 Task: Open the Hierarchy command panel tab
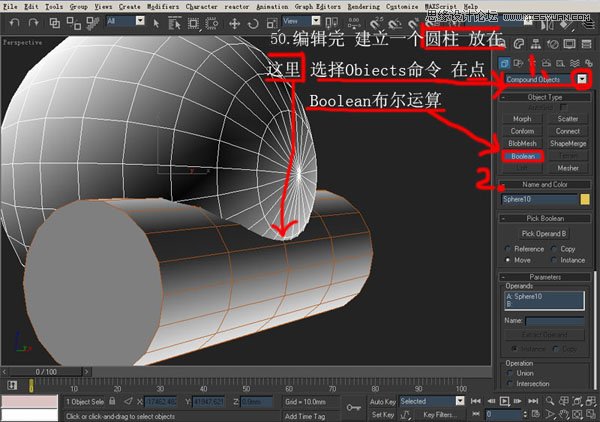point(536,44)
